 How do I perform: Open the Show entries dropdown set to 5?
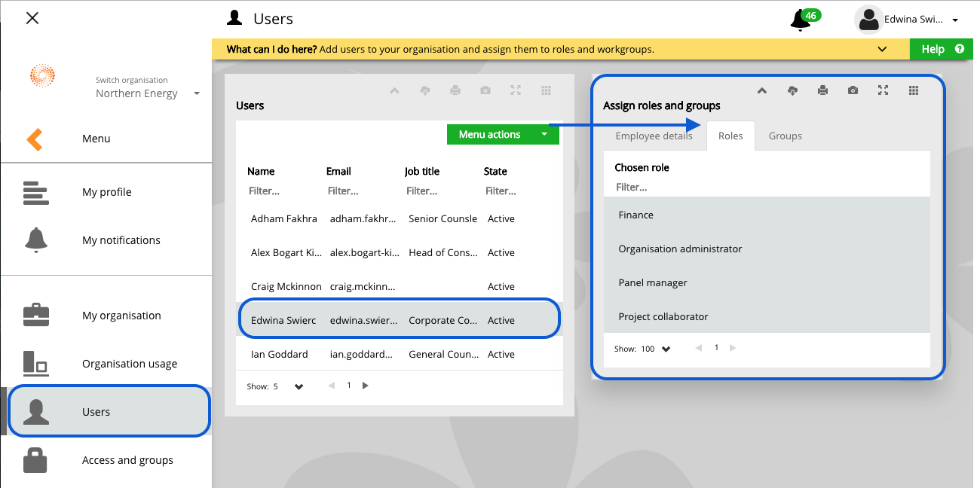click(x=299, y=386)
